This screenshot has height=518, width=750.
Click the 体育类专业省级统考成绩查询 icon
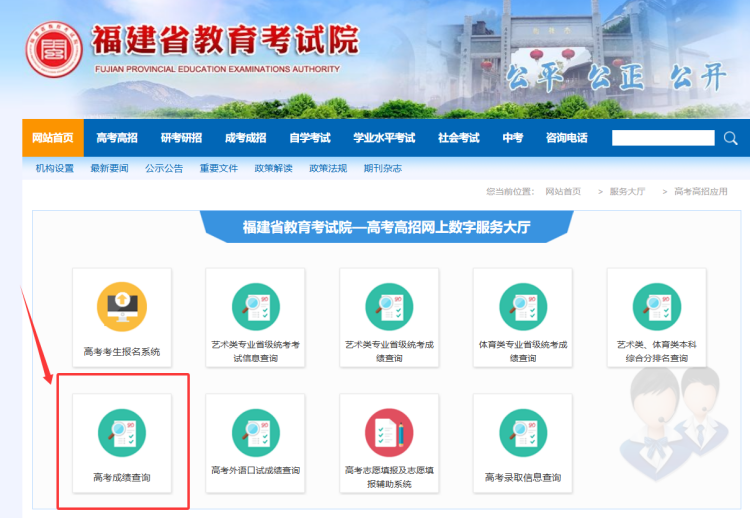point(523,307)
